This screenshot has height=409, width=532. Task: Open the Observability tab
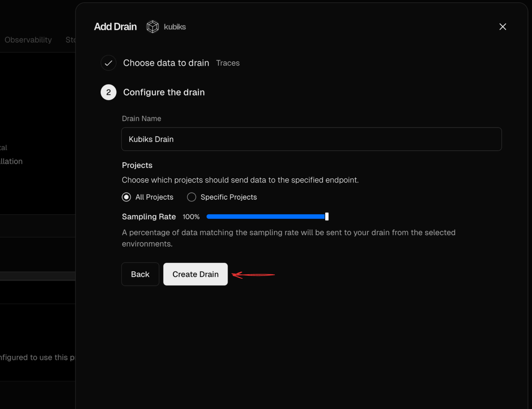tap(28, 40)
